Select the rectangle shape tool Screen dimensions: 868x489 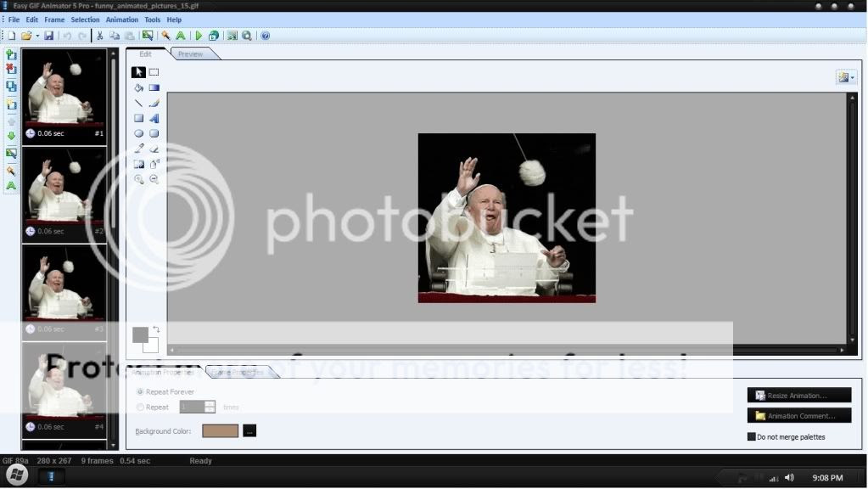point(138,118)
